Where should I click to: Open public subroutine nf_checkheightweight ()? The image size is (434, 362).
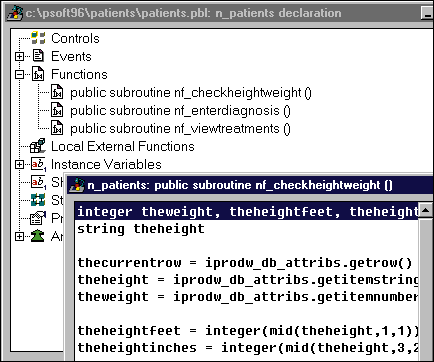coord(191,93)
